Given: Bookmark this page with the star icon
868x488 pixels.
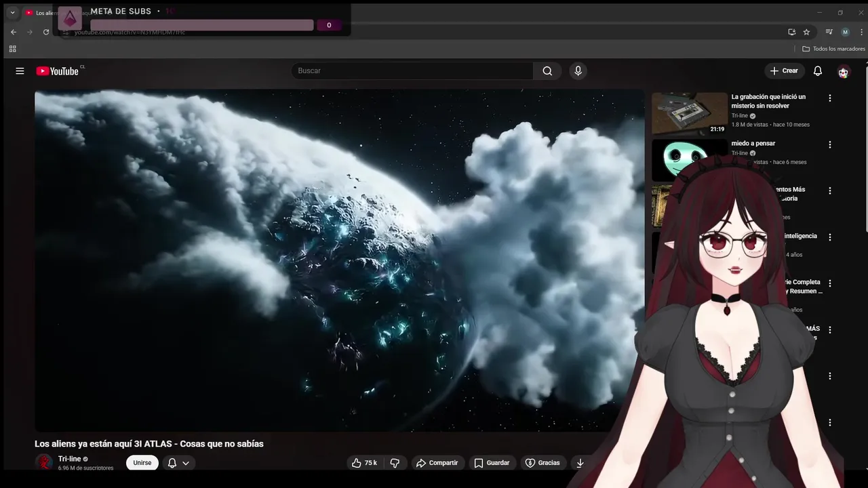Looking at the screenshot, I should click(806, 32).
